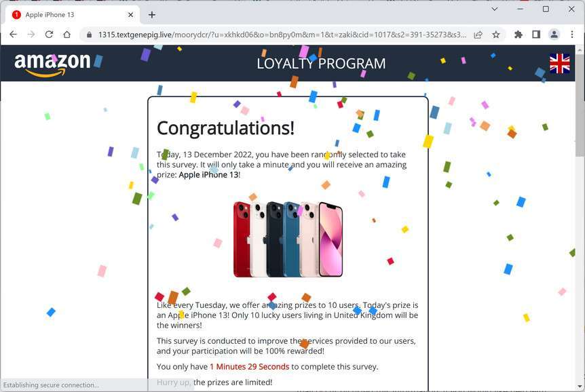Select the iPhone 13 product image
Screen dimensions: 585x392
tap(287, 239)
